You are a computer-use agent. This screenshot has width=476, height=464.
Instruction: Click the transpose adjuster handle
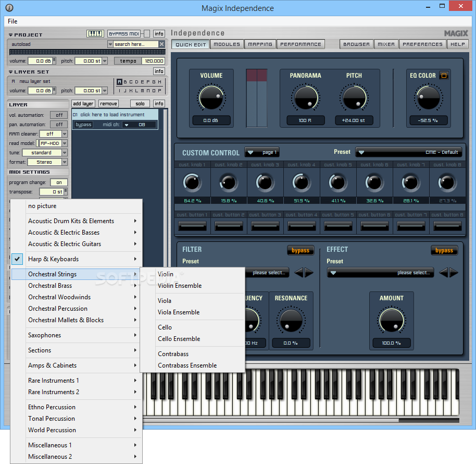(66, 191)
